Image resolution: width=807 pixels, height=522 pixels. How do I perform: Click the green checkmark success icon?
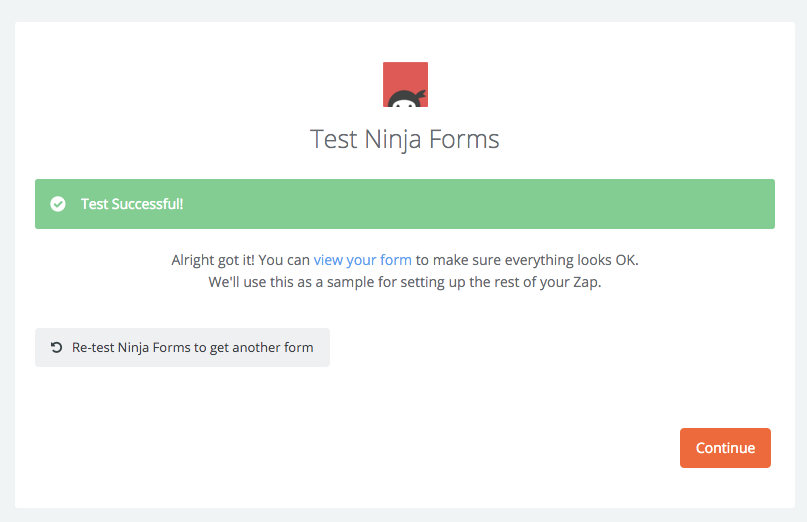(58, 204)
